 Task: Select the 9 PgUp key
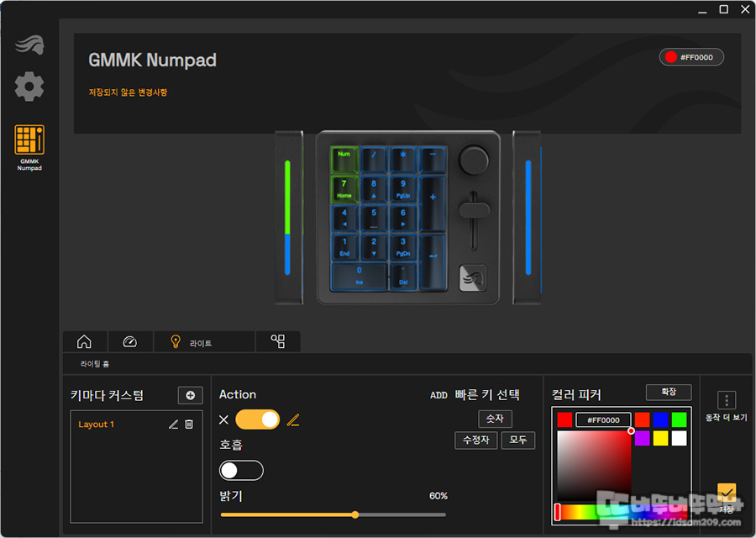click(403, 188)
